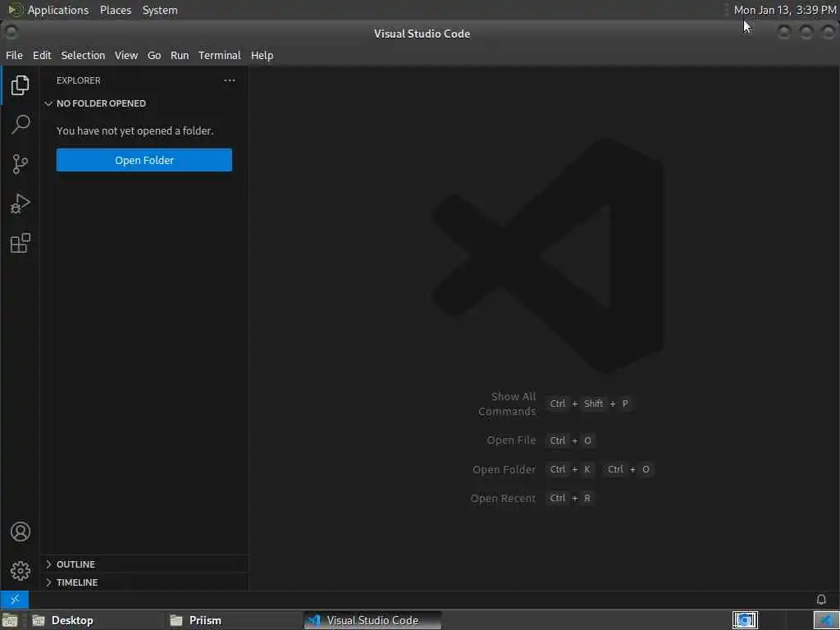
Task: Open the Run menu
Action: click(x=180, y=55)
